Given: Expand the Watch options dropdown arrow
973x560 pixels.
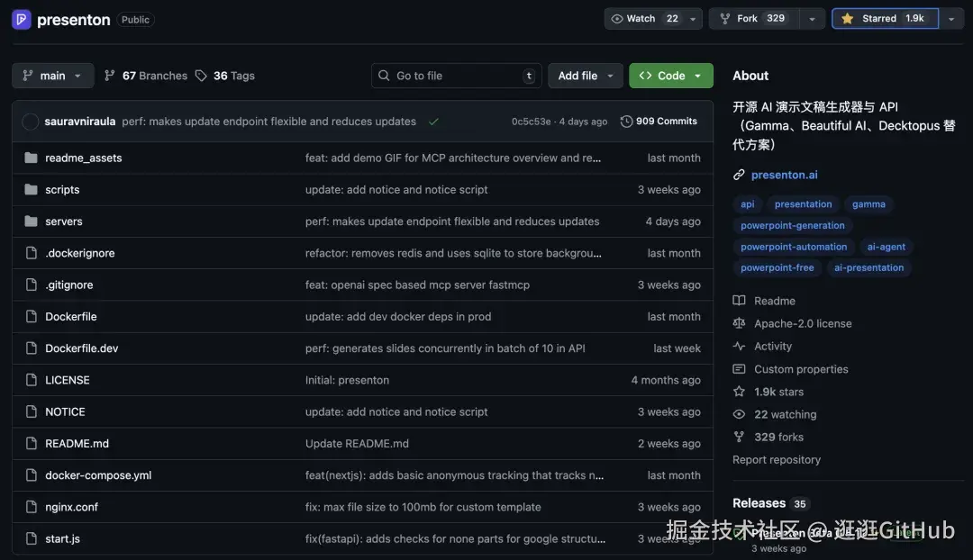Looking at the screenshot, I should pyautogui.click(x=693, y=19).
